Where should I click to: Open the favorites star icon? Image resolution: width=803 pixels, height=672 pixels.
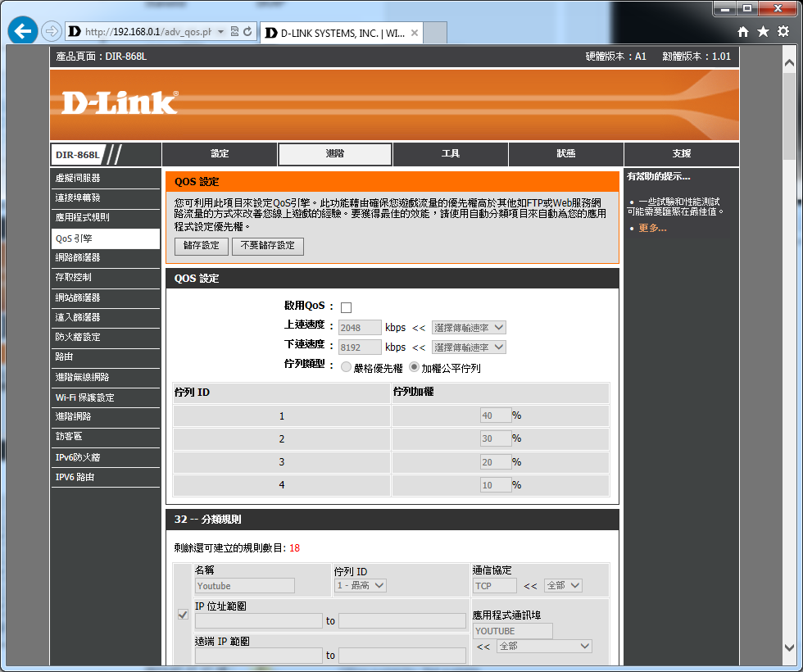(763, 32)
